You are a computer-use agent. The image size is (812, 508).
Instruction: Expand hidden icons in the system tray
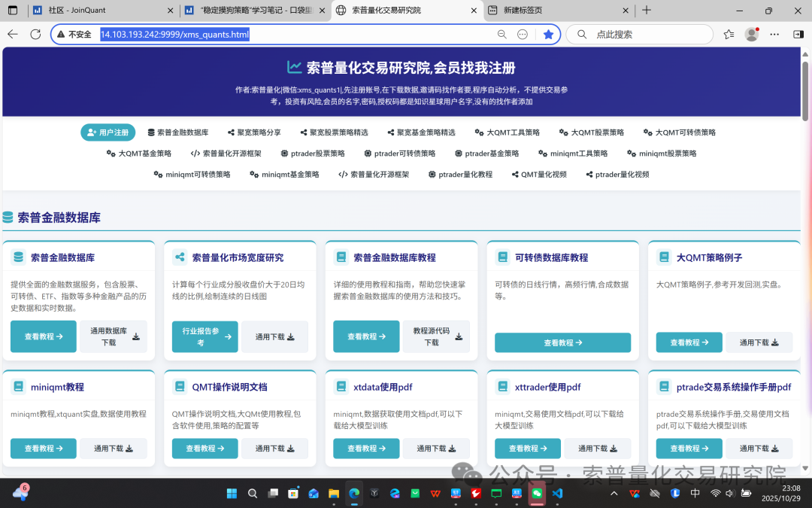coord(614,494)
